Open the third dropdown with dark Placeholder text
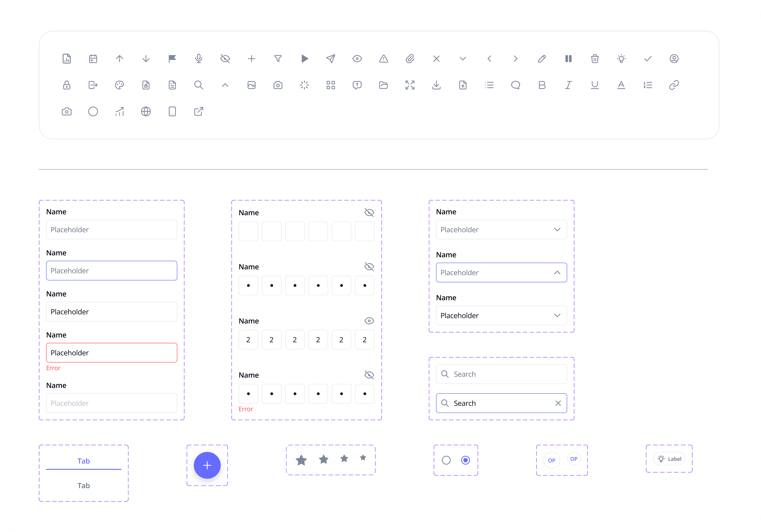The width and height of the screenshot is (761, 532). pos(557,315)
